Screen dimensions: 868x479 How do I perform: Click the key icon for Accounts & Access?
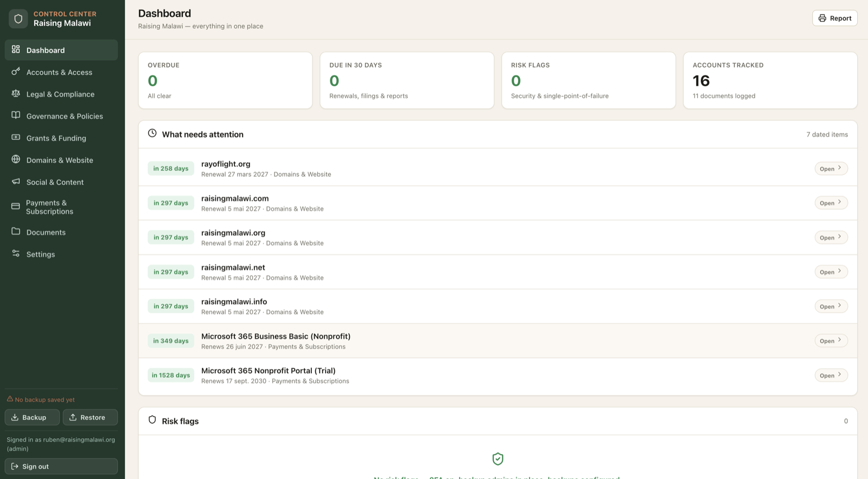click(16, 72)
